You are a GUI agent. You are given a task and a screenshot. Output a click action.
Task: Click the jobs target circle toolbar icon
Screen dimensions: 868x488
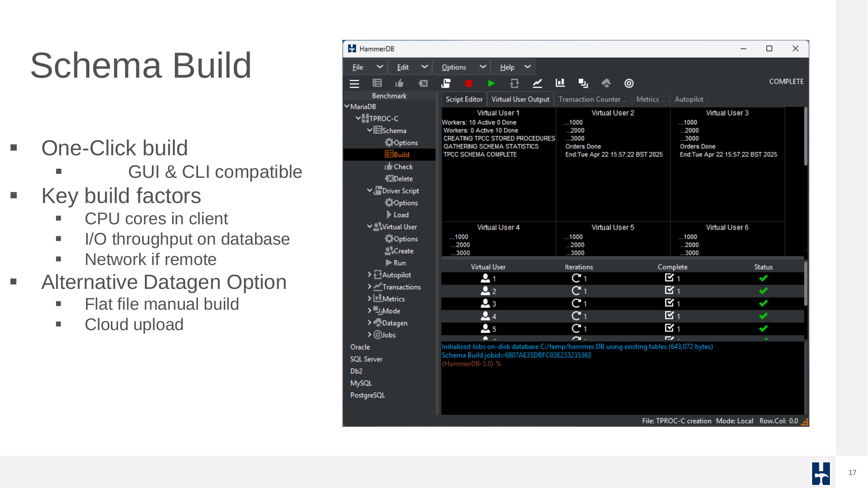629,83
